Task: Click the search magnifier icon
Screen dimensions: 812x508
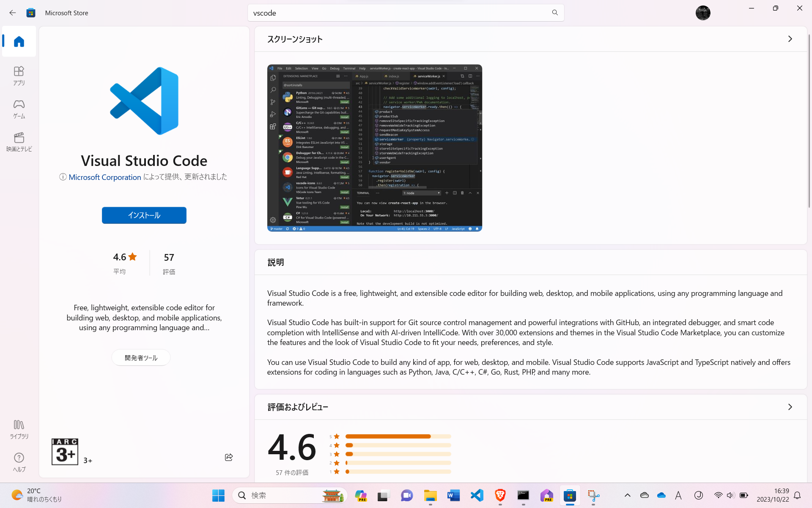Action: coord(555,13)
